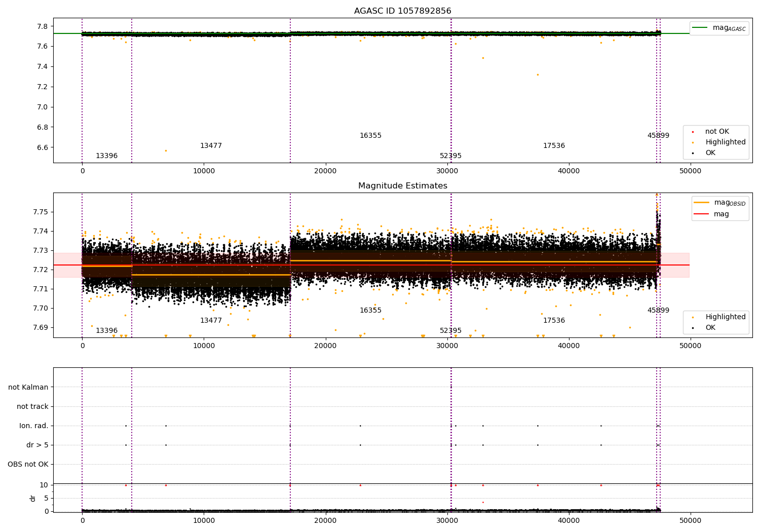This screenshot has width=760, height=532.
Task: Click orange outlier point near 7.48 in top plot
Action: (x=483, y=58)
